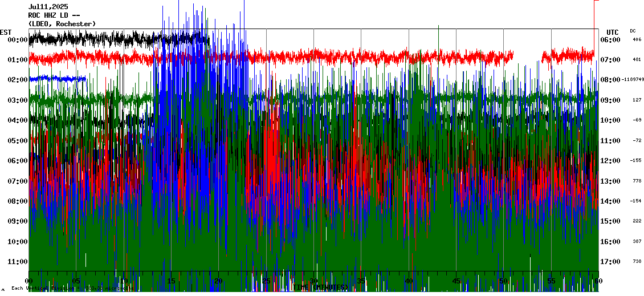Click the 45 minute axis tick label
This screenshot has height=296, width=644.
tap(456, 281)
